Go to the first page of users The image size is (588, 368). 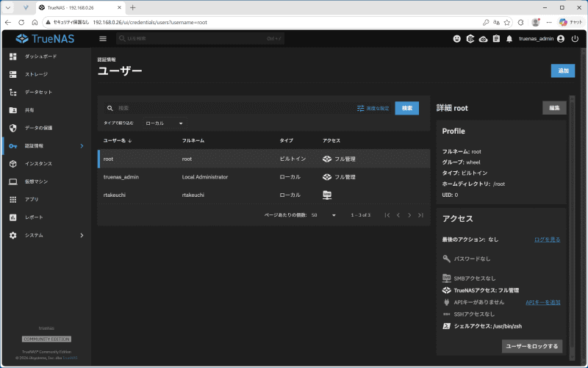point(387,215)
